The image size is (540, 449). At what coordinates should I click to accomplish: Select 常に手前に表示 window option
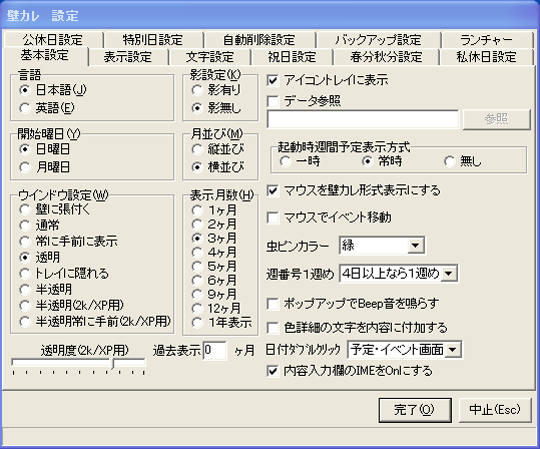tap(69, 241)
